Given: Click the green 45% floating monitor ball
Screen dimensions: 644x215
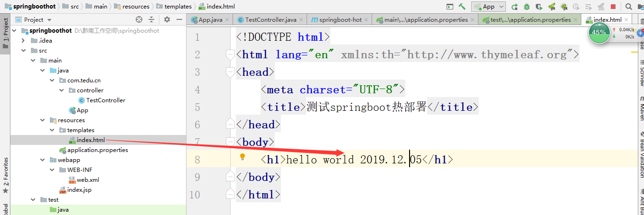Looking at the screenshot, I should [599, 32].
